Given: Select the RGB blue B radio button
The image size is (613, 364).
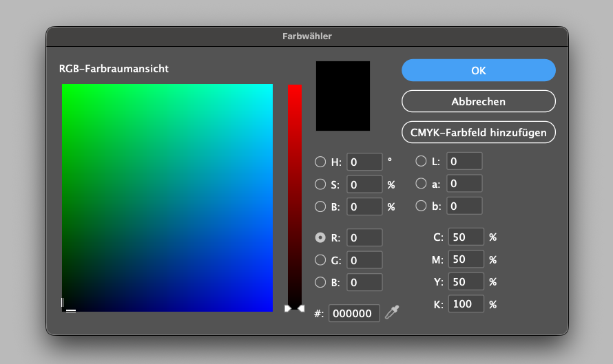Looking at the screenshot, I should 320,282.
